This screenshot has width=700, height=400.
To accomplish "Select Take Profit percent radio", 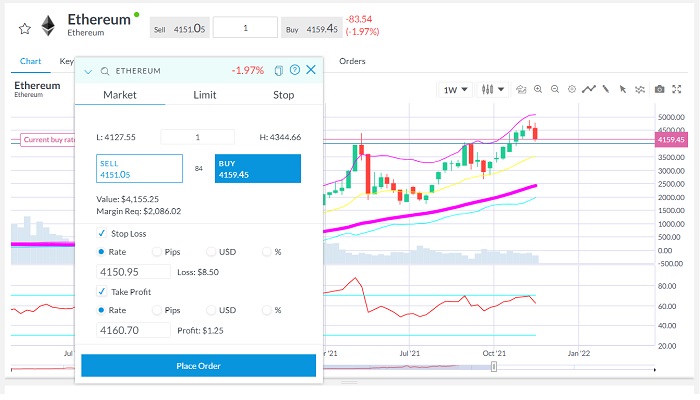I will pos(266,310).
